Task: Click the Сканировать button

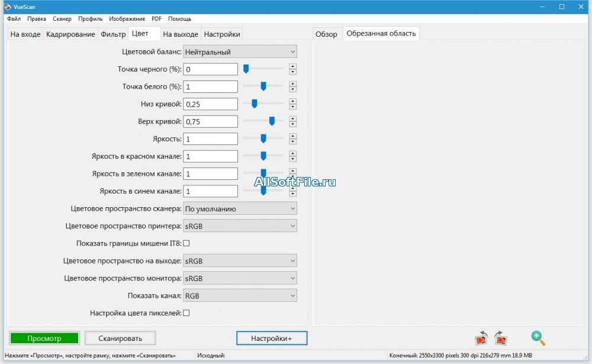Action: click(x=120, y=339)
